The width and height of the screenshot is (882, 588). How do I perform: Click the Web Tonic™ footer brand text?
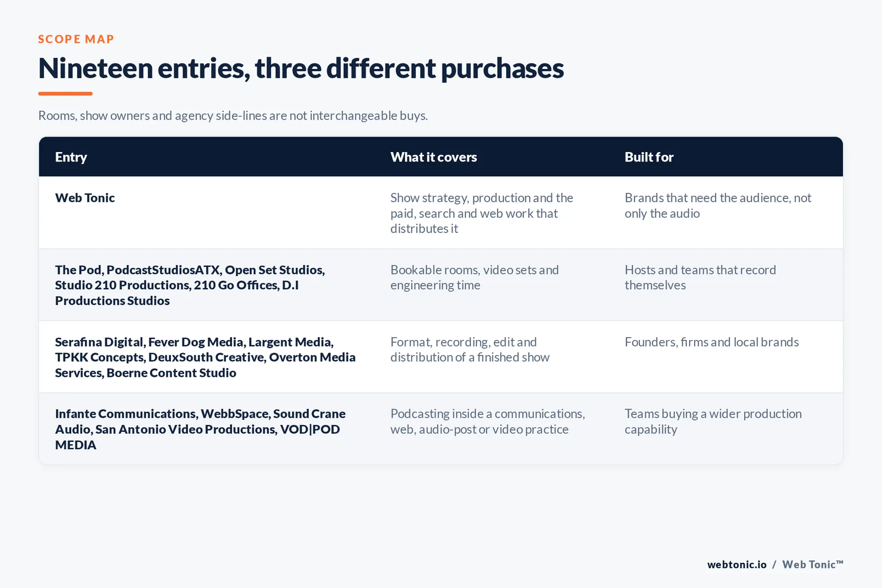pos(813,564)
